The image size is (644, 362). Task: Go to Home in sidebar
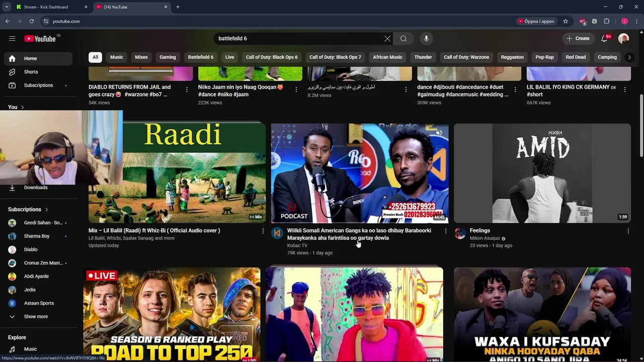(x=38, y=58)
